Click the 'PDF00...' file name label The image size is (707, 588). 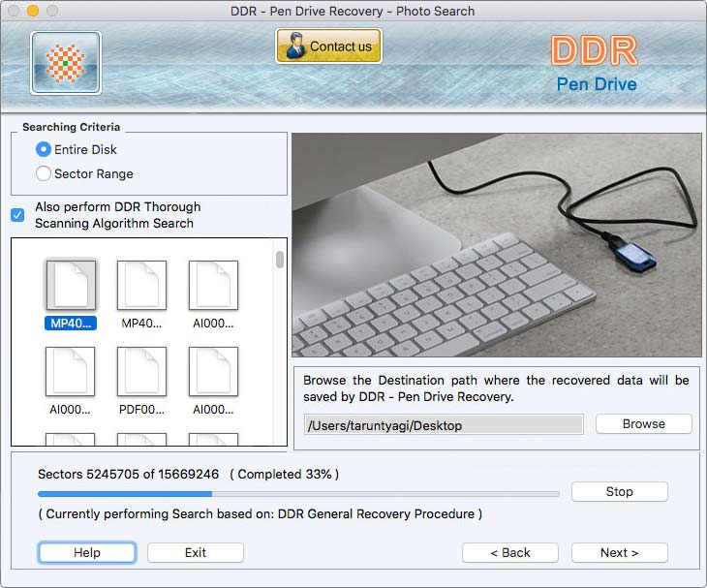(x=141, y=410)
